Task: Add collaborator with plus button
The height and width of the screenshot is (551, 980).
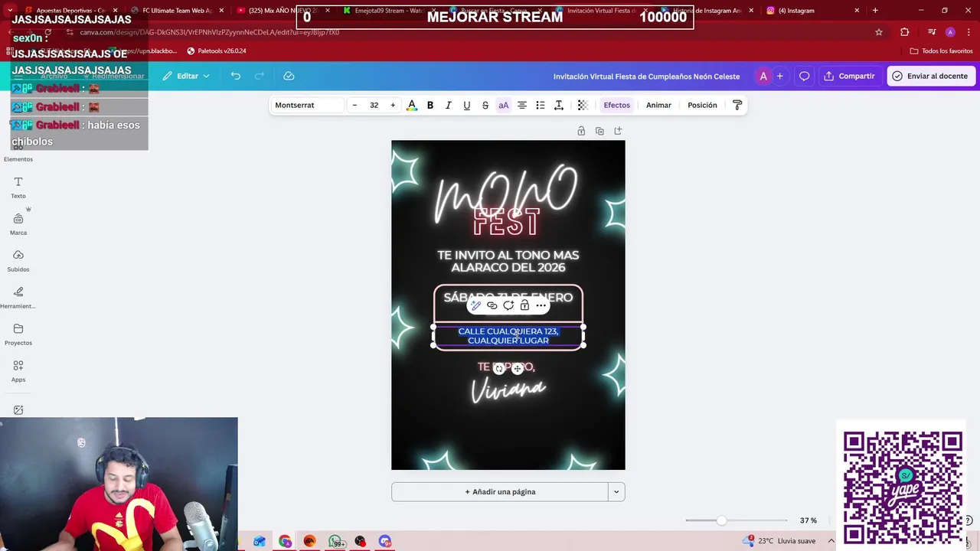Action: (780, 76)
